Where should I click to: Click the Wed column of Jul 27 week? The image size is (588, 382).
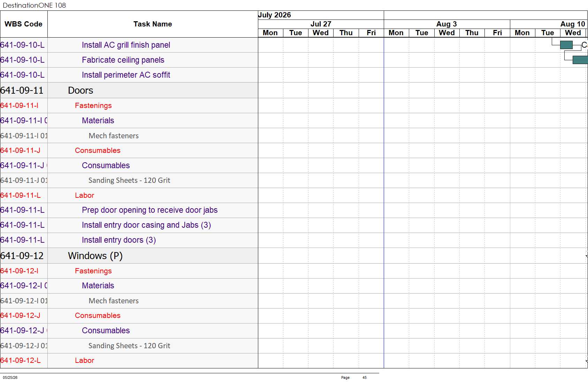click(321, 33)
